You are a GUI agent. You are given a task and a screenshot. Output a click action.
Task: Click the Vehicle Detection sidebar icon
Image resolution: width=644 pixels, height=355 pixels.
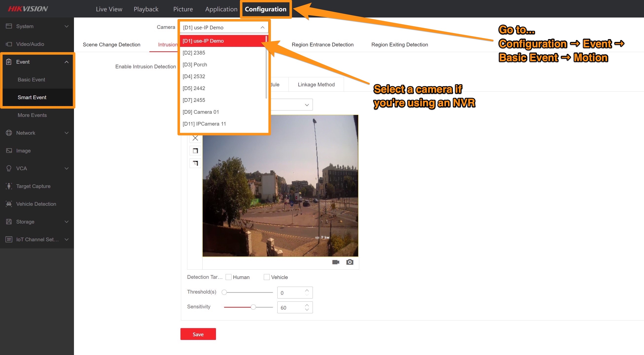click(9, 204)
